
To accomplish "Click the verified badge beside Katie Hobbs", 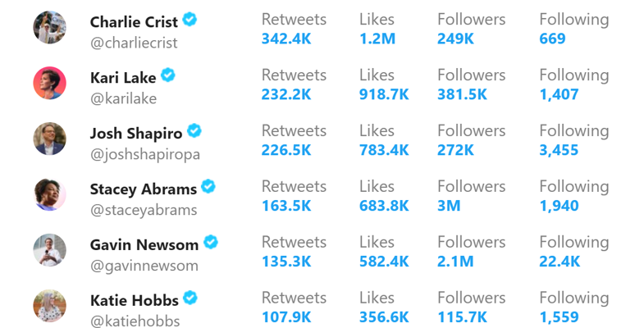I will point(190,298).
